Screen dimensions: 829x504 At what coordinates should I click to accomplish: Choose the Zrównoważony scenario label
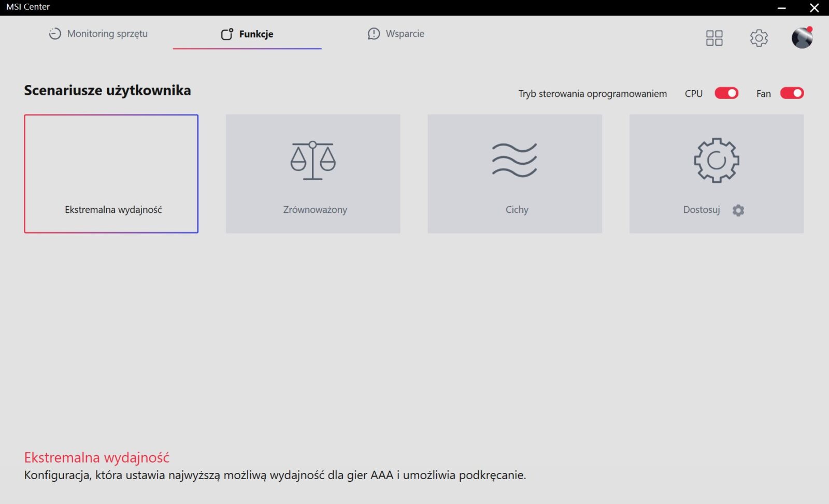click(315, 210)
